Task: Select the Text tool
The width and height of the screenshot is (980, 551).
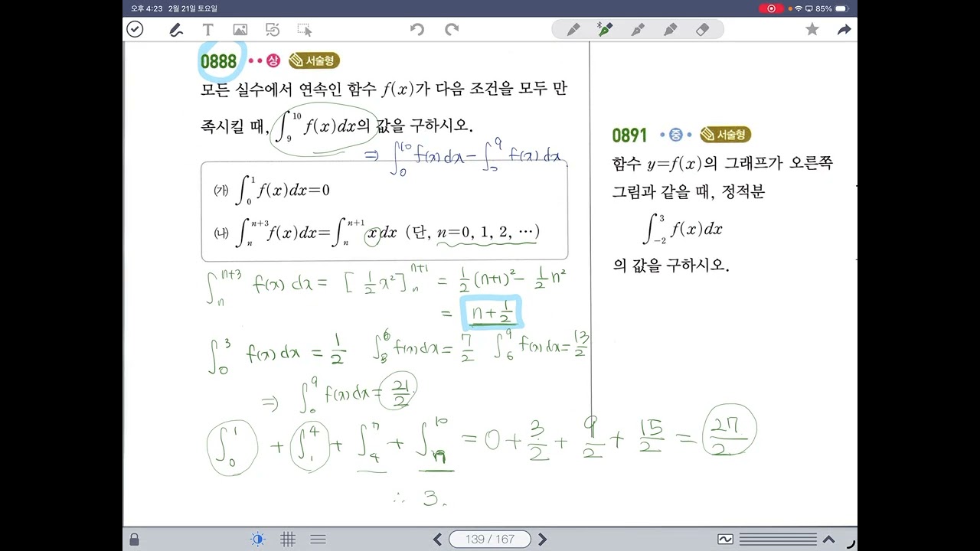Action: click(x=207, y=30)
